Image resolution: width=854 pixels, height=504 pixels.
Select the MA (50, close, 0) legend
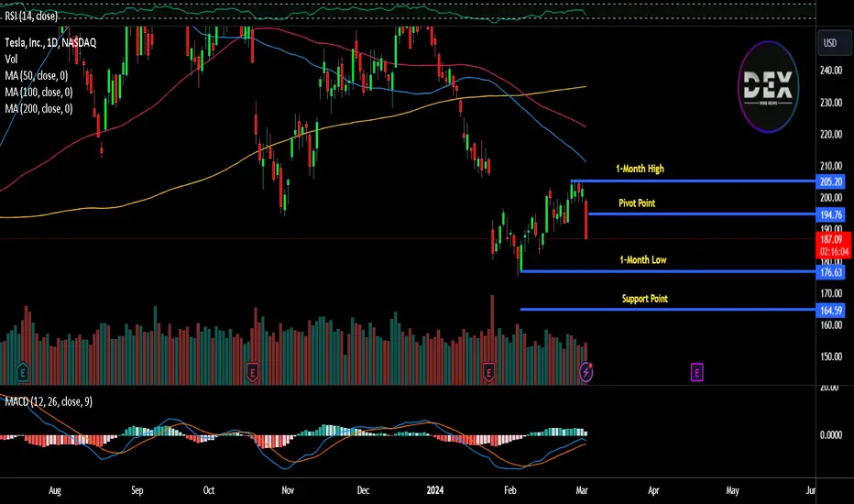tap(37, 76)
